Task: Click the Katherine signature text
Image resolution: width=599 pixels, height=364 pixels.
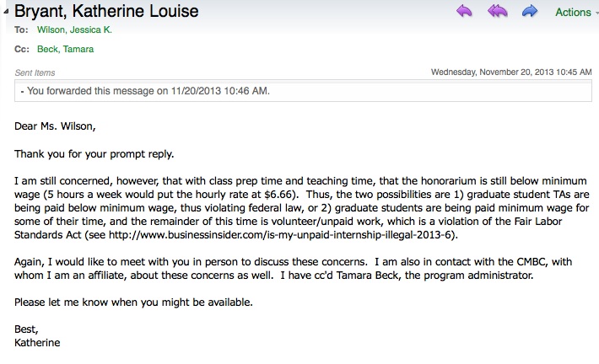Action: coord(37,343)
